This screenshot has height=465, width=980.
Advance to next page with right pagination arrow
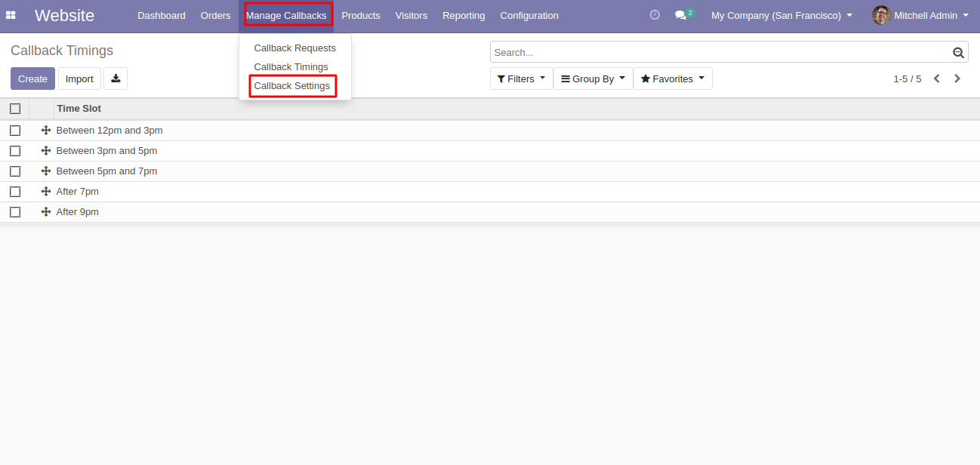957,78
